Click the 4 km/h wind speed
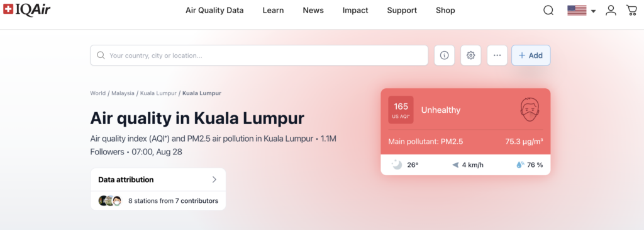 [x=473, y=165]
